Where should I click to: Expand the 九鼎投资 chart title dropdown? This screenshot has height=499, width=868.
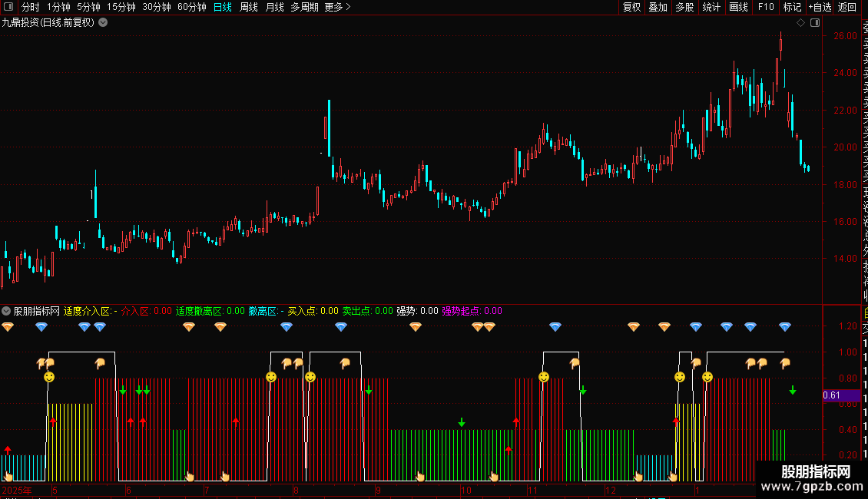coord(103,23)
